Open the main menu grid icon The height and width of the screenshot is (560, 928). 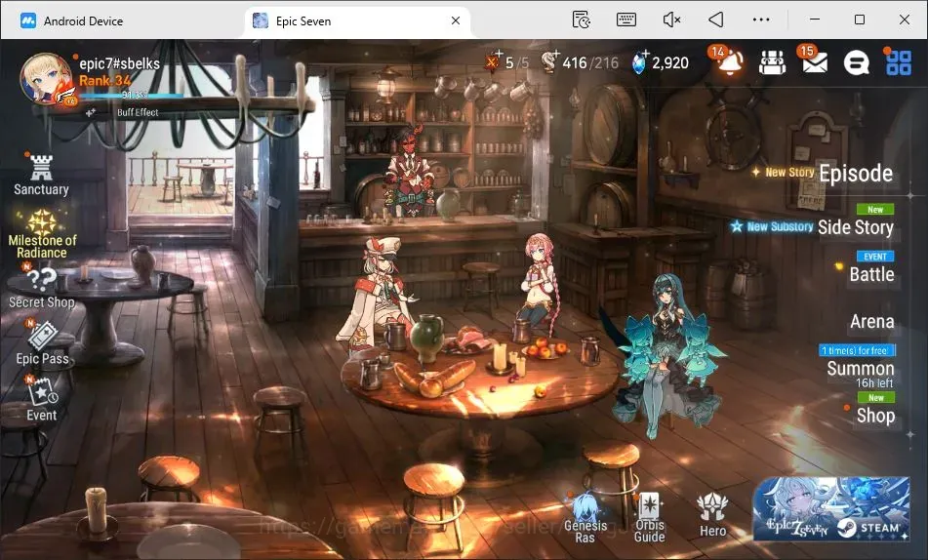tap(899, 62)
